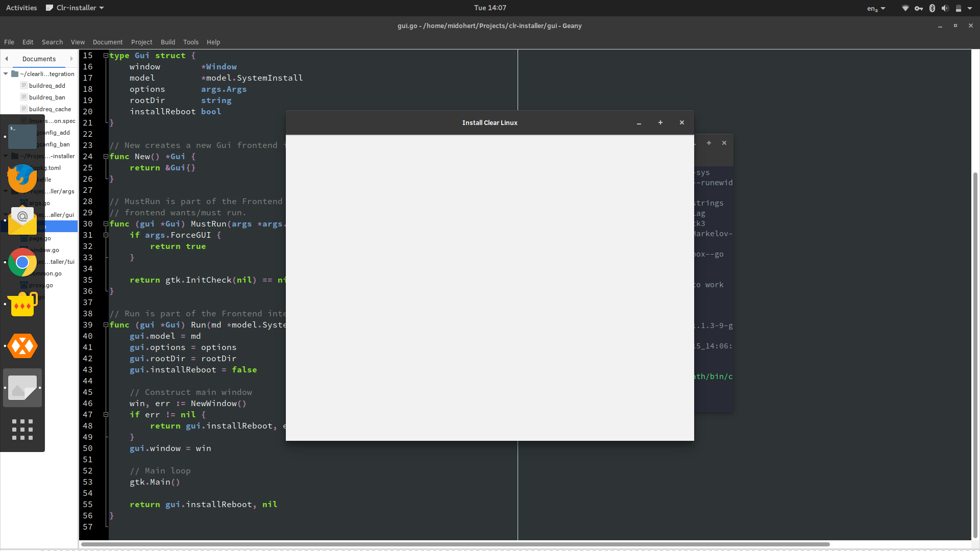Click the Activities button
This screenshot has height=551, width=980.
pos(21,8)
